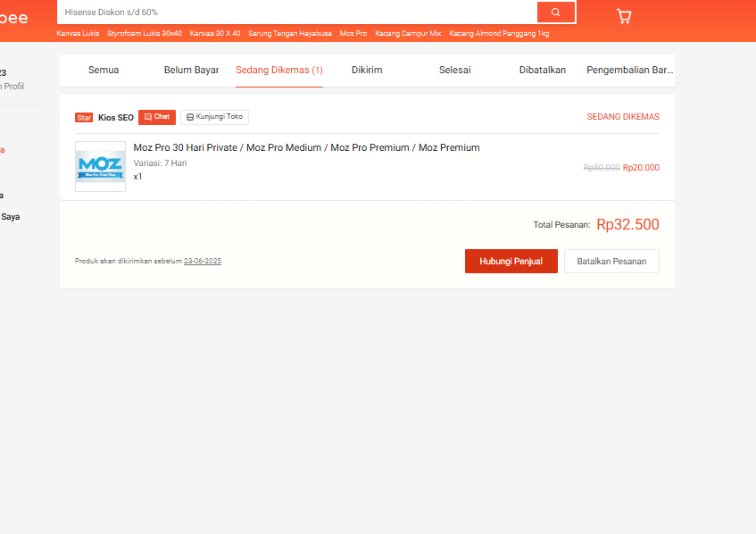756x534 pixels.
Task: Select the Sedang Dikemas tab
Action: (x=279, y=70)
